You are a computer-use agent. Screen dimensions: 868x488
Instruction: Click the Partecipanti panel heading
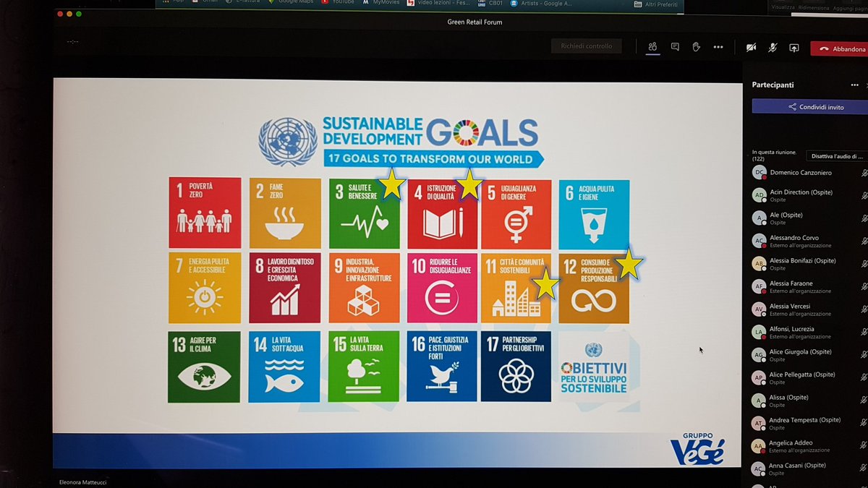(x=773, y=85)
